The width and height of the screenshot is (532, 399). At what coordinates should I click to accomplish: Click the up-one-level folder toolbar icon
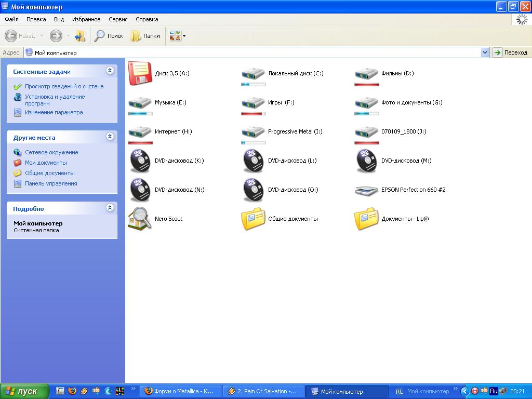point(80,36)
